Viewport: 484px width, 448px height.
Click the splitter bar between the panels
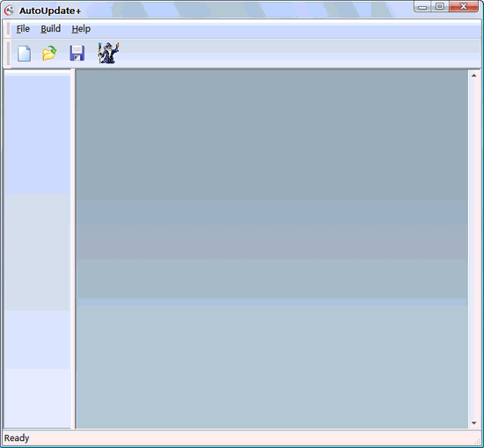pos(73,249)
